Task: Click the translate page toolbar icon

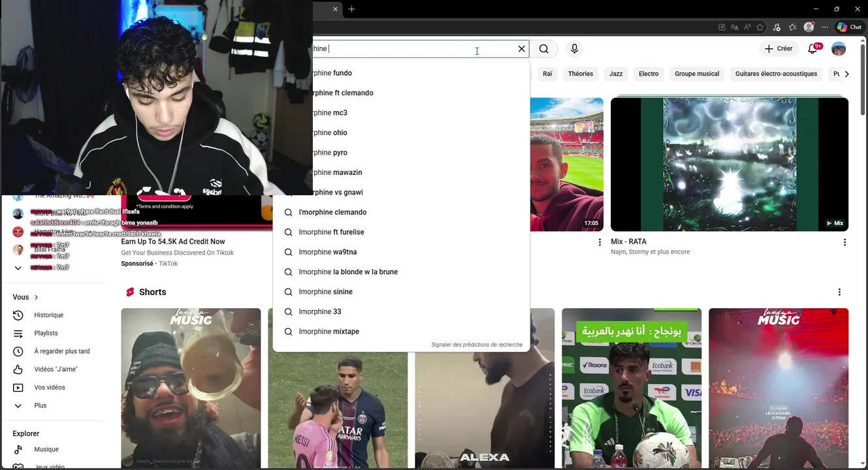Action: 735,27
